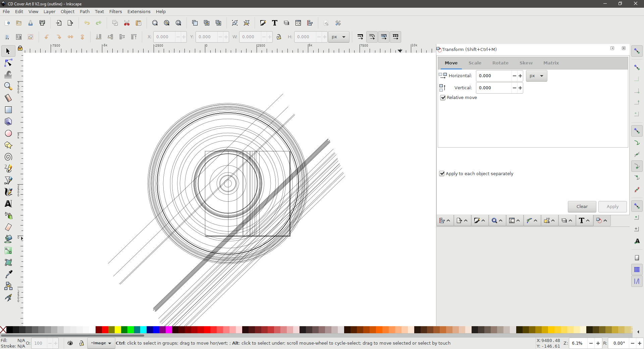Select the Text tool in the toolbox
The image size is (644, 349).
[8, 204]
